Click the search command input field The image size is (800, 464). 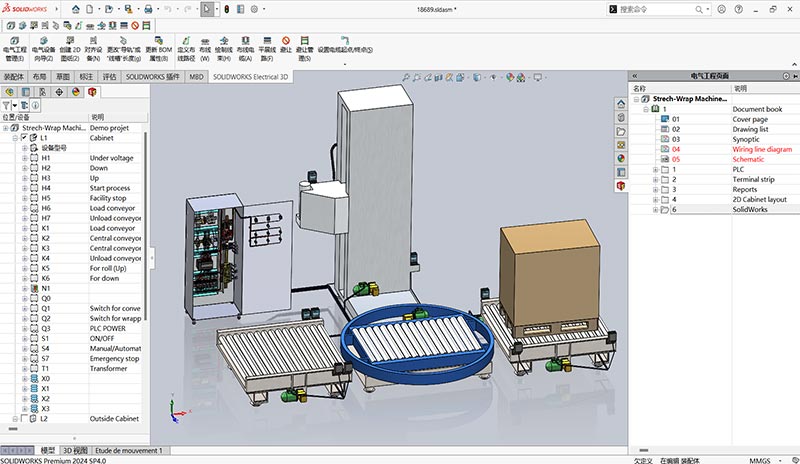point(656,9)
